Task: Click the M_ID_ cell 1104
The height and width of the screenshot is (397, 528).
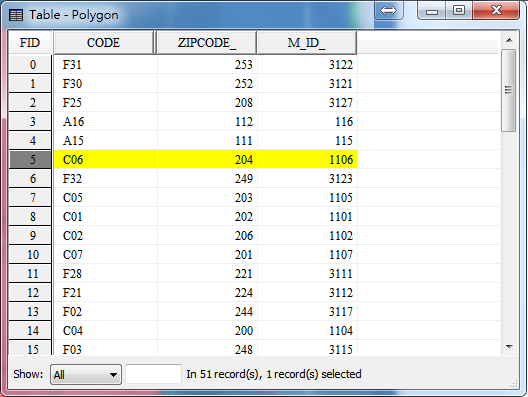Action: click(x=307, y=330)
